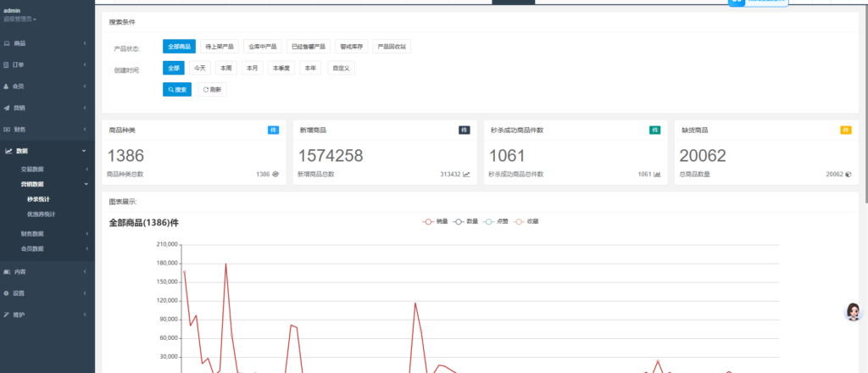Click the user icon beside 会员
The image size is (868, 373).
(6, 86)
